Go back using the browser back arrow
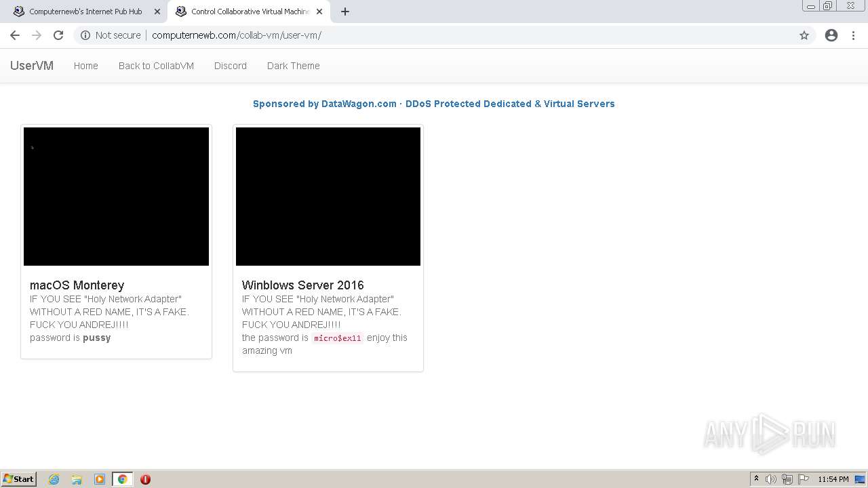This screenshot has width=868, height=488. (x=15, y=35)
